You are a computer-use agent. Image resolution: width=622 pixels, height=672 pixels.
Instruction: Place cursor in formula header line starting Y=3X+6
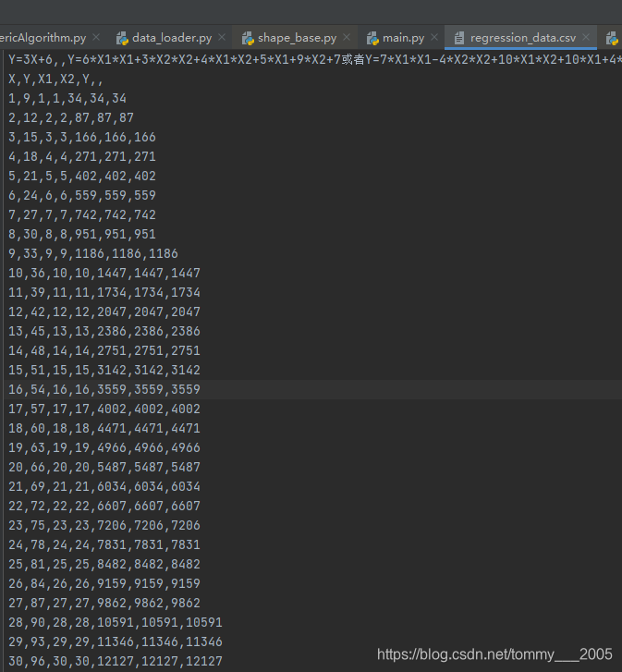315,59
